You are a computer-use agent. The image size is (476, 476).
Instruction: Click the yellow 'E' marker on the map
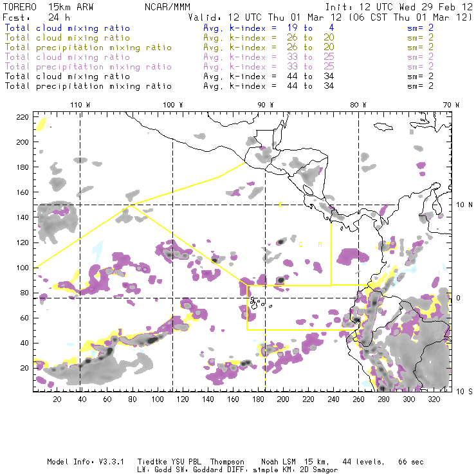point(281,205)
